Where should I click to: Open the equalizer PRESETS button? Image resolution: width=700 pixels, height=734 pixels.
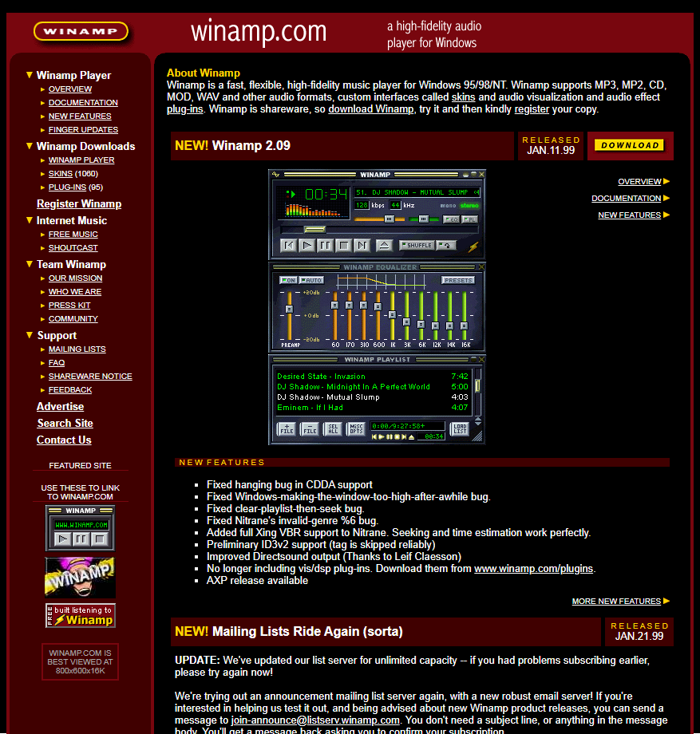pyautogui.click(x=458, y=280)
